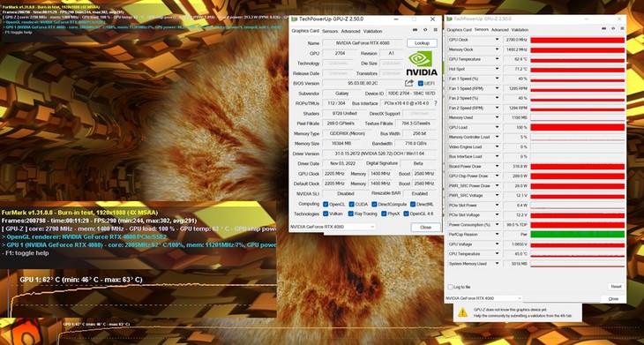This screenshot has width=644, height=345.
Task: Click the BIOS export share icon
Action: [409, 83]
